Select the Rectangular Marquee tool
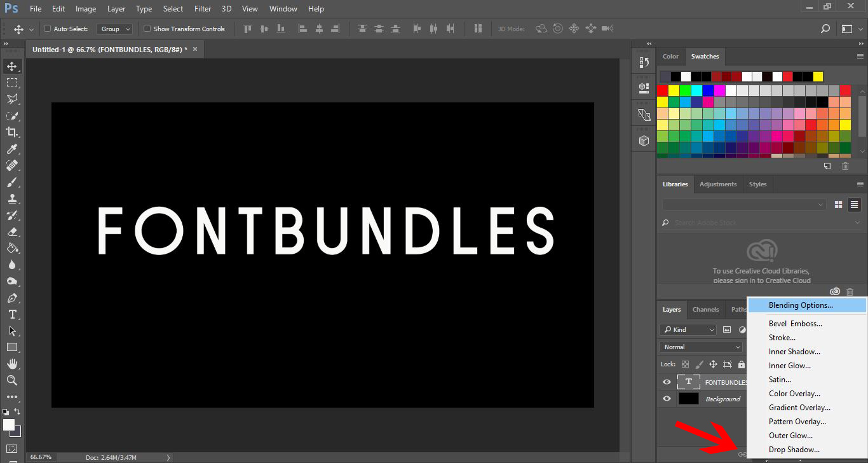Image resolution: width=868 pixels, height=463 pixels. click(12, 83)
